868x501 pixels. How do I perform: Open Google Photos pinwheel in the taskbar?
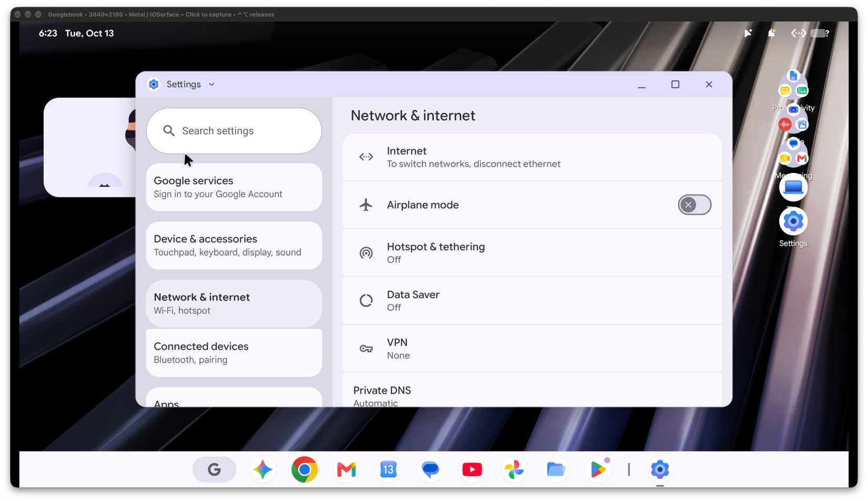tap(514, 469)
